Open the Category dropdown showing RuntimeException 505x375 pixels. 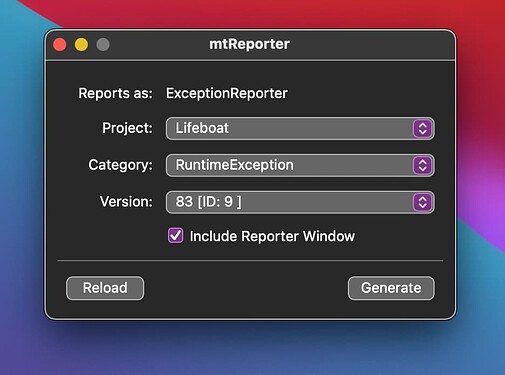tap(300, 165)
